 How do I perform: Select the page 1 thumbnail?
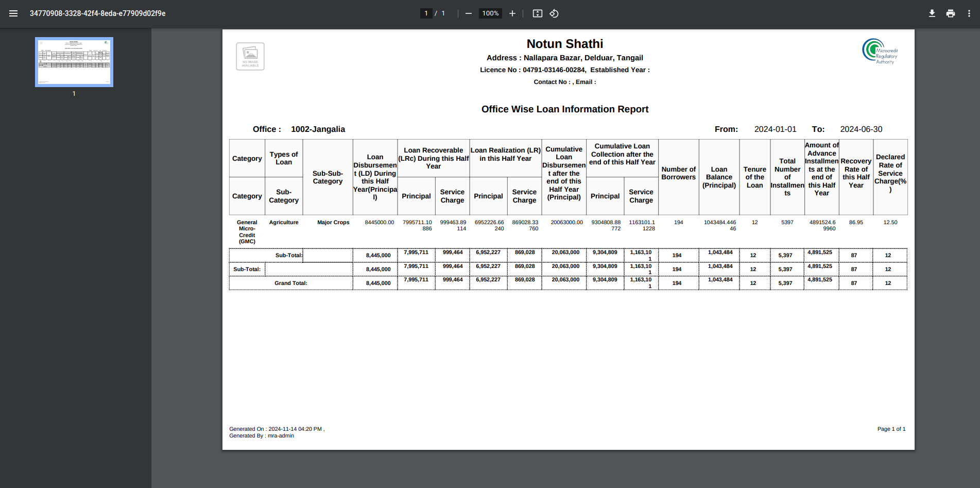(x=74, y=62)
